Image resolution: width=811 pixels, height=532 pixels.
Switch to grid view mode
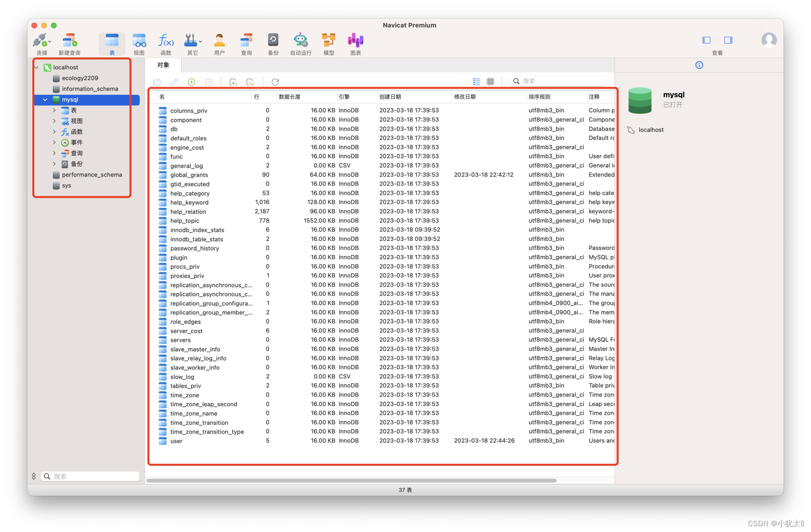(x=490, y=81)
